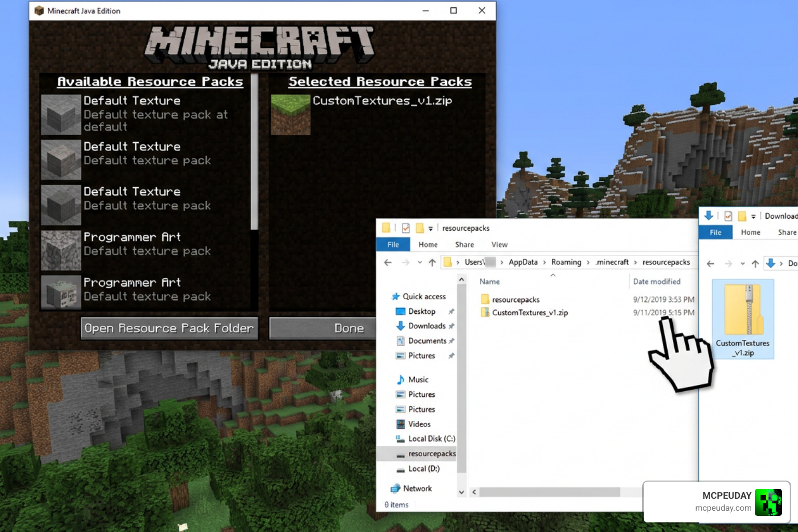This screenshot has width=798, height=532.
Task: Click the Available Resource Packs heading
Action: click(x=150, y=82)
